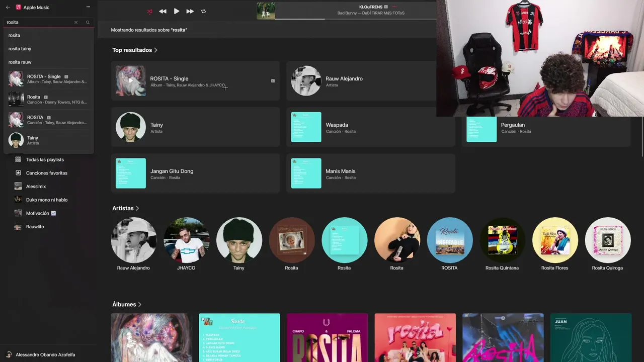Open the teal Rosita tracklist album cover
The width and height of the screenshot is (644, 362).
click(239, 338)
